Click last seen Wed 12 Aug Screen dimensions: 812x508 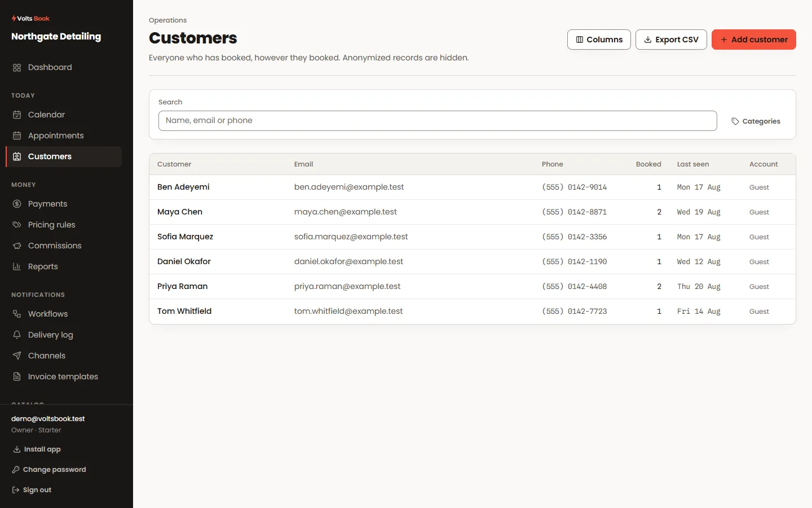(x=699, y=262)
